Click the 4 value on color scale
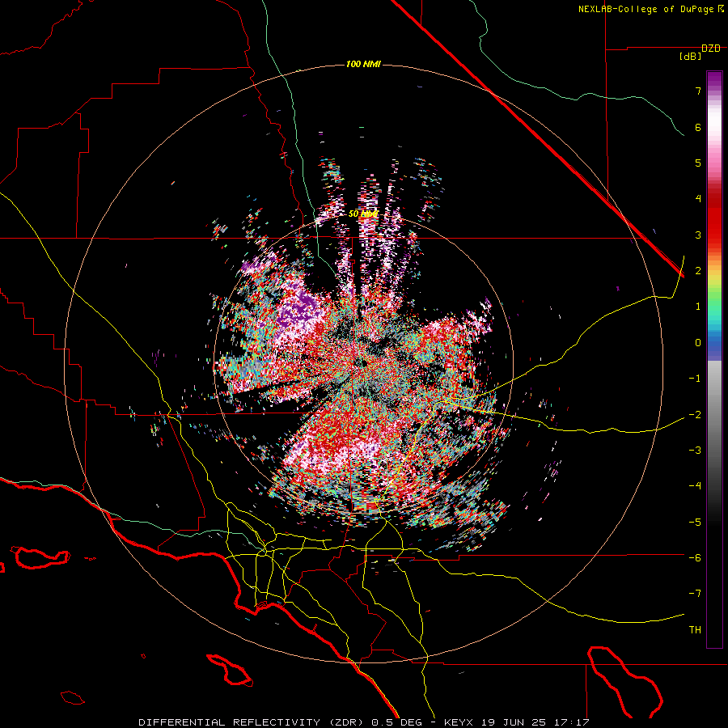728x728 pixels. 698,199
